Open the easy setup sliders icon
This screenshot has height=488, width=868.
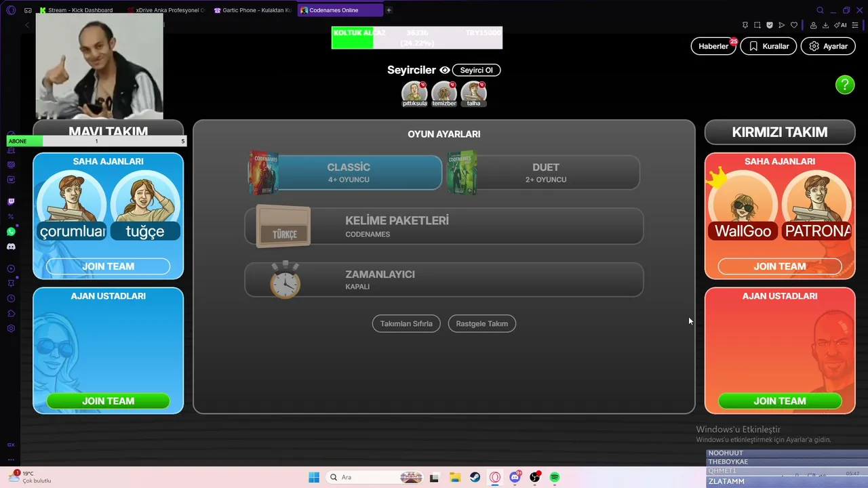[x=855, y=25]
